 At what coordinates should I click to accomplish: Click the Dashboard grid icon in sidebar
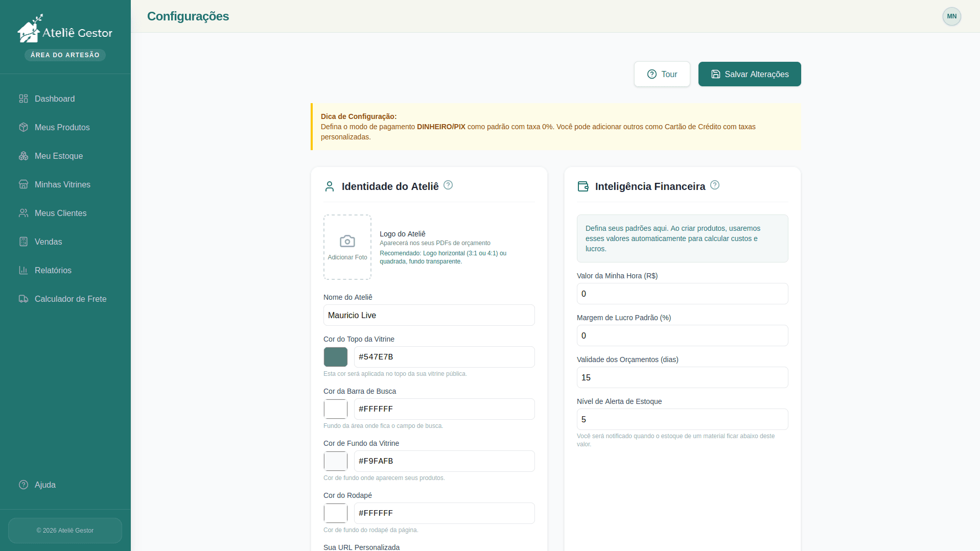[24, 99]
